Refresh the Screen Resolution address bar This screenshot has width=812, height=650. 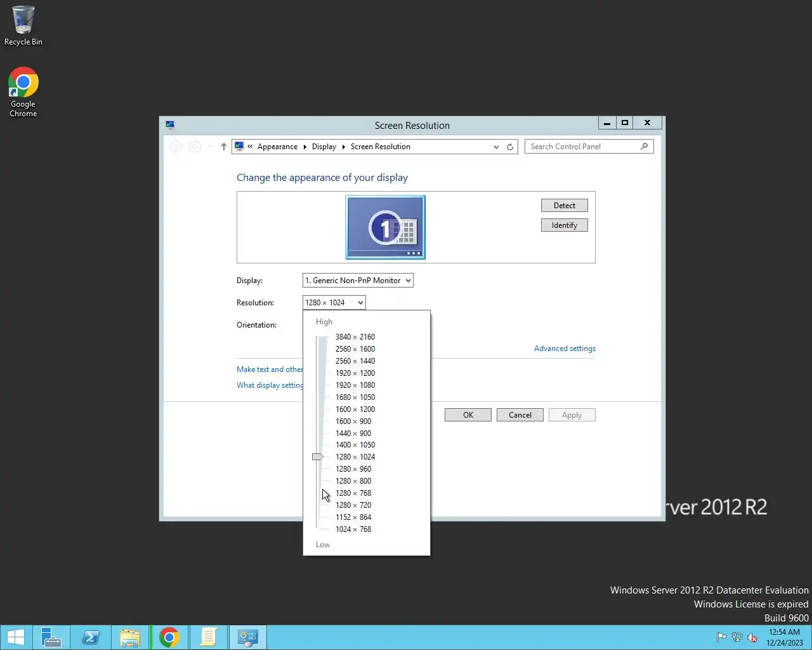pos(510,147)
